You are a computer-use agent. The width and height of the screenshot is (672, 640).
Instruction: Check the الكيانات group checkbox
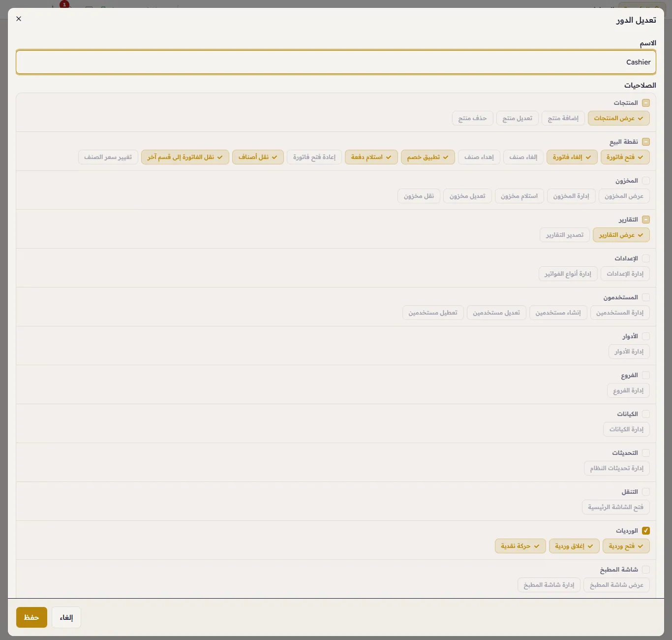(x=646, y=414)
